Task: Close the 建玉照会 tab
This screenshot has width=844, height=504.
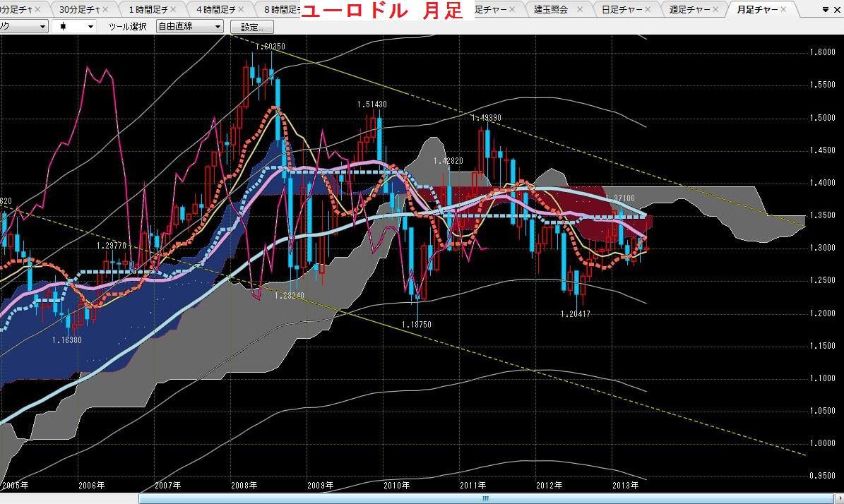Action: pos(580,9)
